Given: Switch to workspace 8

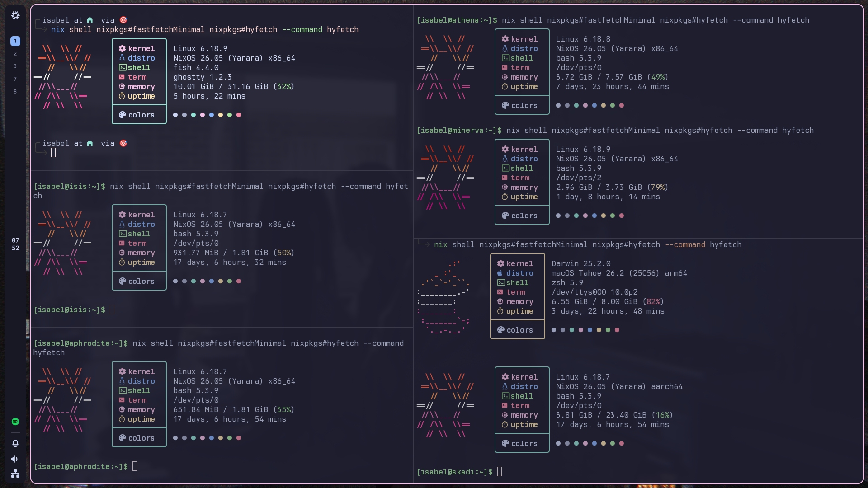Looking at the screenshot, I should (15, 92).
